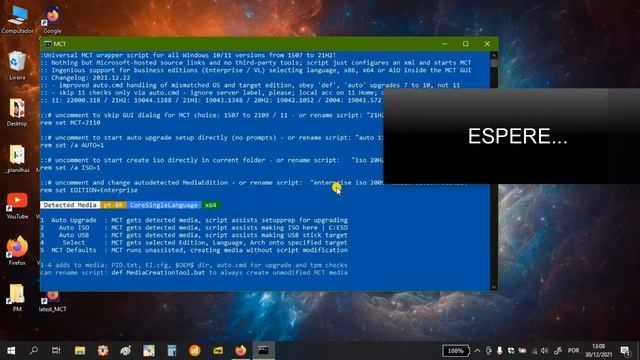Viewport: 640px width, 360px height.
Task: Click the MCT console scrollbar up arrow
Action: 494,55
